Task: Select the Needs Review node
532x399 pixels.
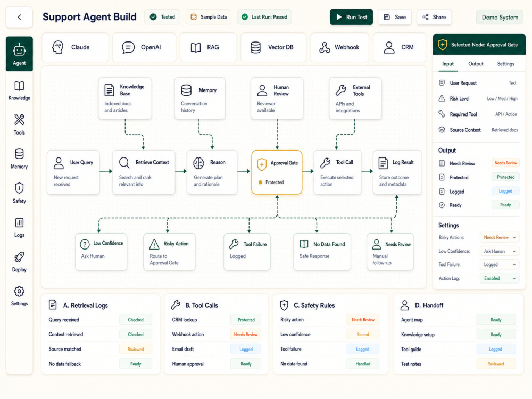Action: (390, 252)
